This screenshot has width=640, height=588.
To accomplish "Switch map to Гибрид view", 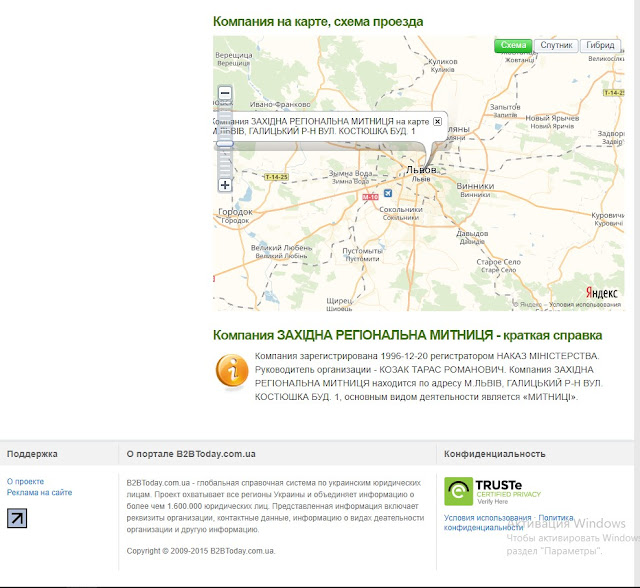I will click(600, 45).
